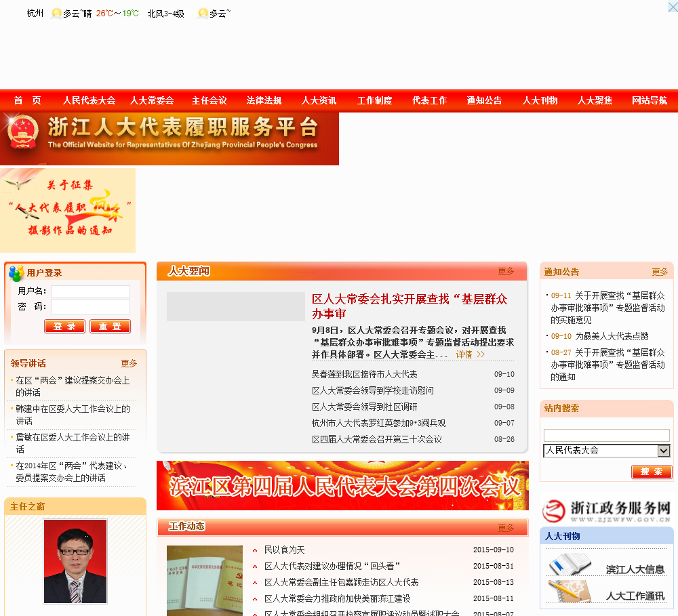This screenshot has height=616, width=678.
Task: Click the 关于征集摄影作品的通知 banner image
Action: (67, 210)
